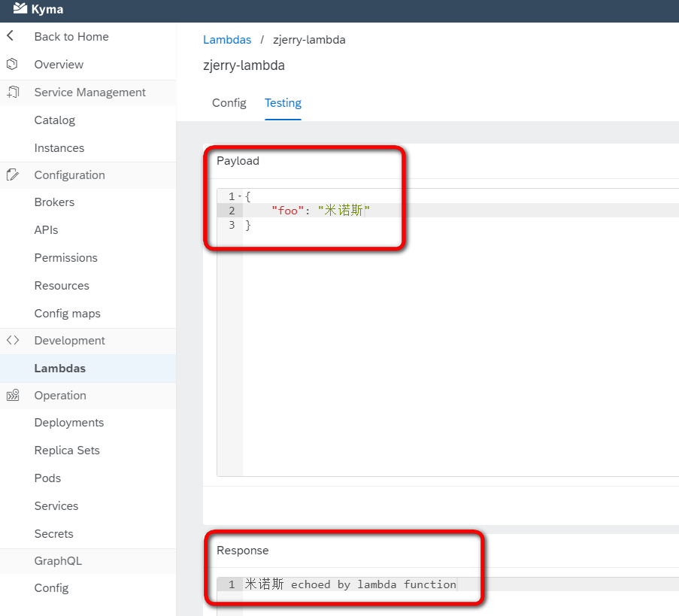Screen dimensions: 679x616
Task: Click the zjerry-lambda breadcrumb text
Action: [309, 40]
